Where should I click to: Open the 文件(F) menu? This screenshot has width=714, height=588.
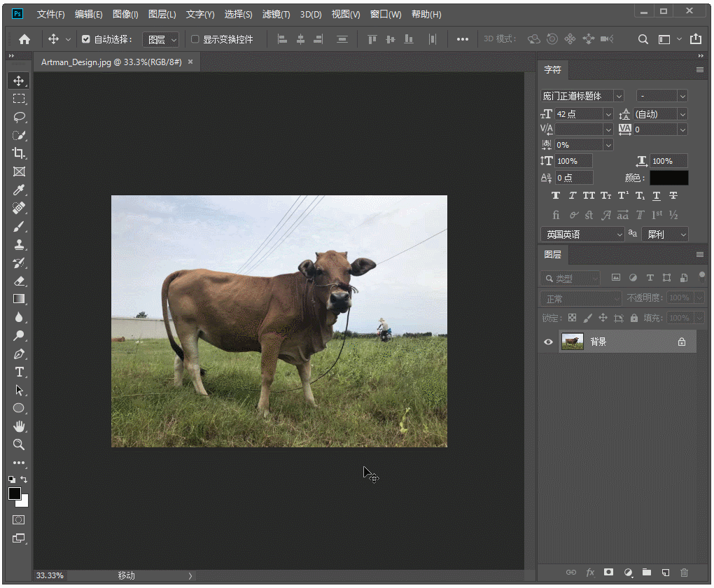click(x=50, y=15)
